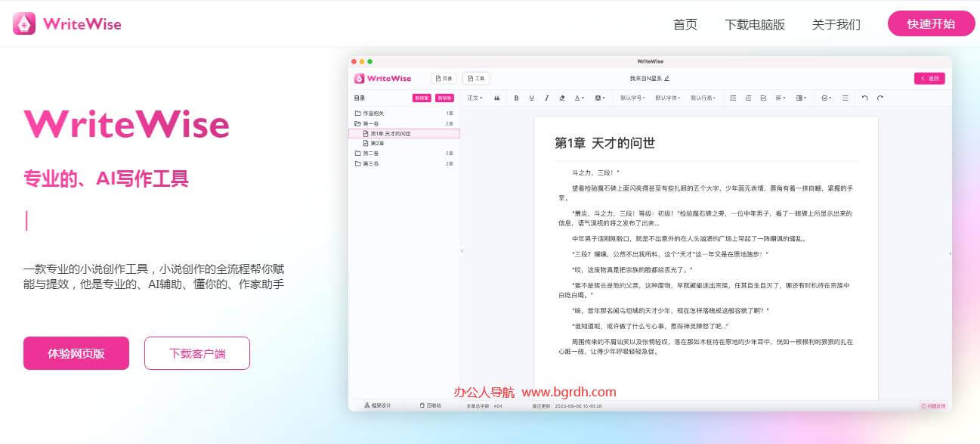The height and width of the screenshot is (444, 980).
Task: Click the paragraph starting 斗之力，三段
Action: (595, 172)
